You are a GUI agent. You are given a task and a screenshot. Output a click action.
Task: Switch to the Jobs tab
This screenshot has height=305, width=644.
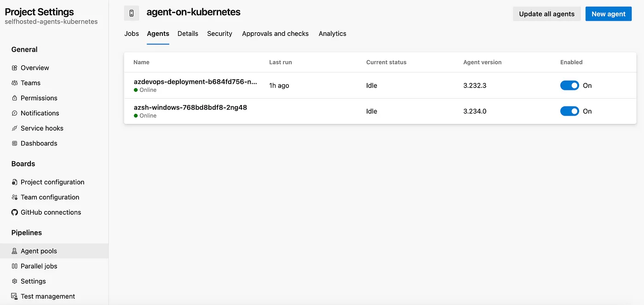(132, 34)
